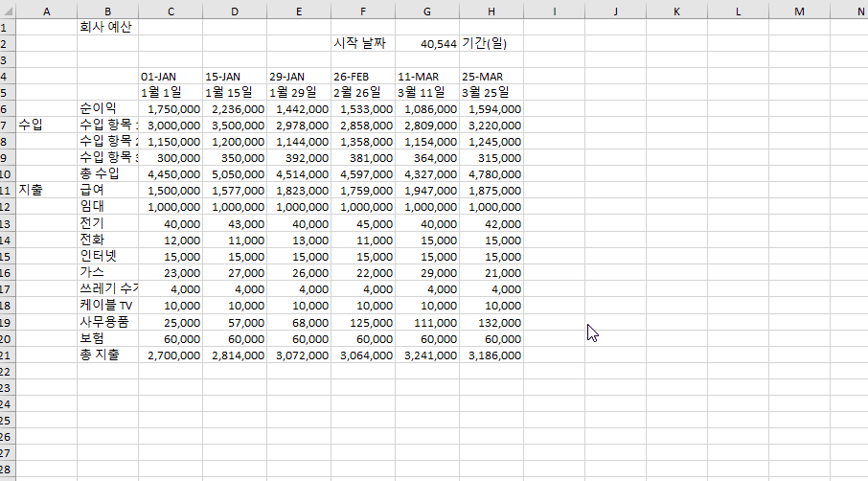Select the 총 지출 label cell
Image resolution: width=868 pixels, height=481 pixels.
pyautogui.click(x=107, y=355)
